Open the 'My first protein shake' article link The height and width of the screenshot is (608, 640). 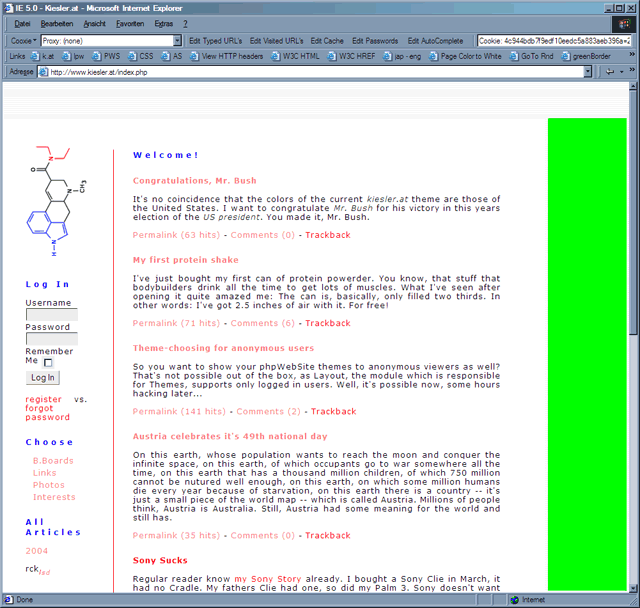181,260
